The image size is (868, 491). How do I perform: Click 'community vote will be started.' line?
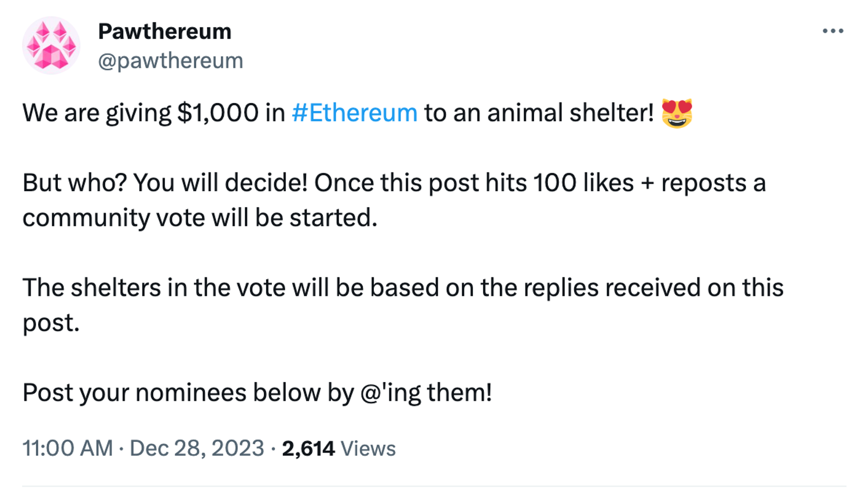pyautogui.click(x=200, y=218)
